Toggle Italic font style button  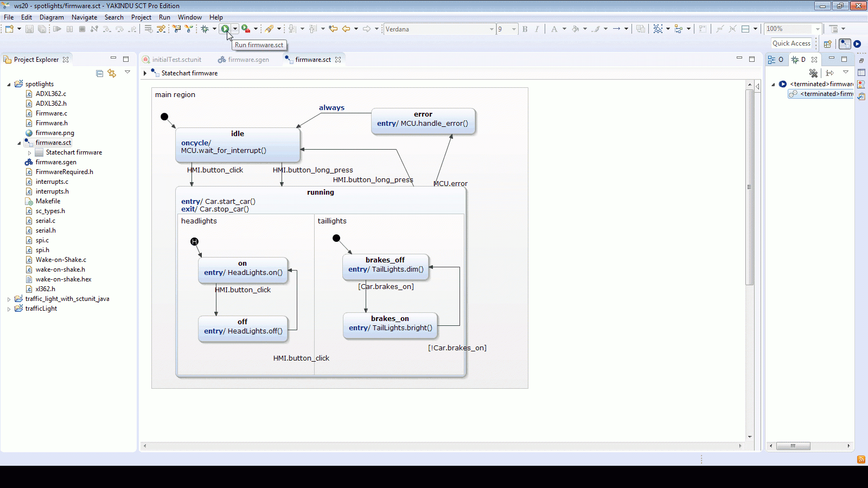[x=537, y=29]
